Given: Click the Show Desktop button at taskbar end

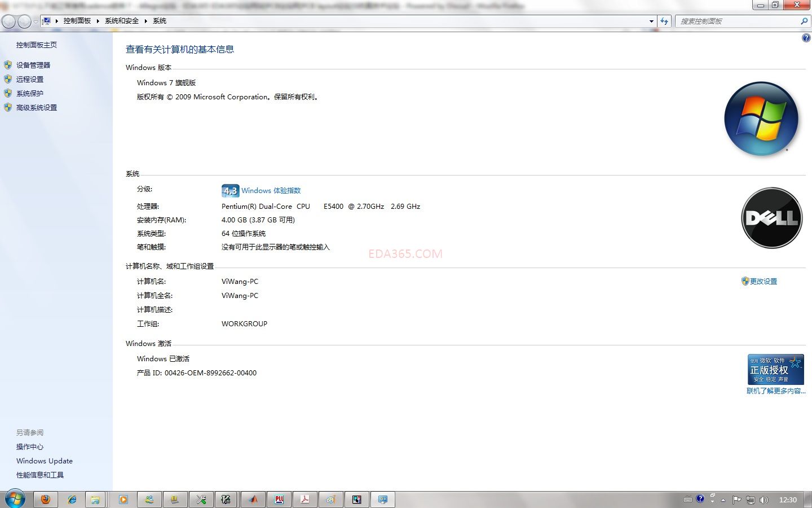Looking at the screenshot, I should pos(808,500).
